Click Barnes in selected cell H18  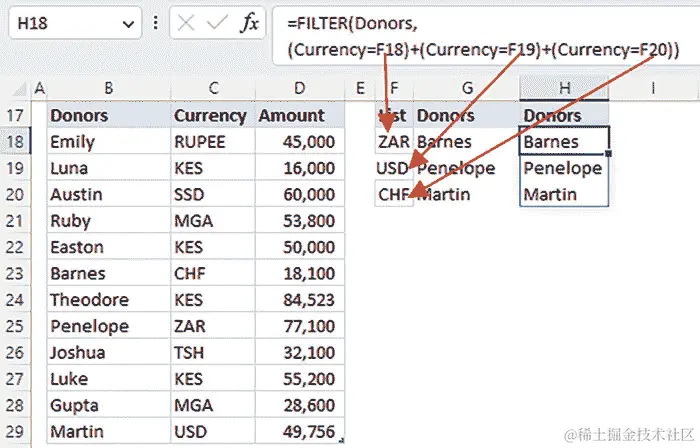pos(564,142)
